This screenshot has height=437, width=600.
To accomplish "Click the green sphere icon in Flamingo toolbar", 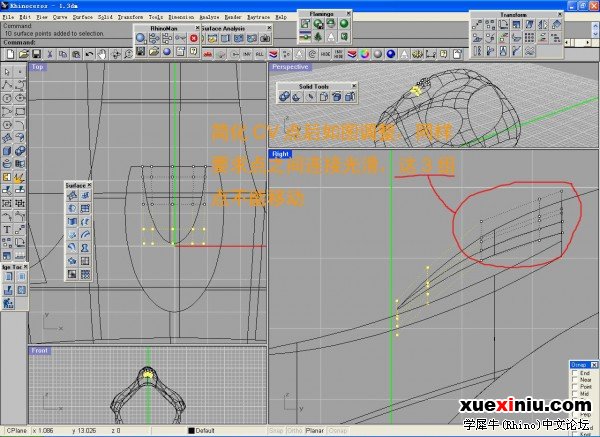I will tap(344, 24).
